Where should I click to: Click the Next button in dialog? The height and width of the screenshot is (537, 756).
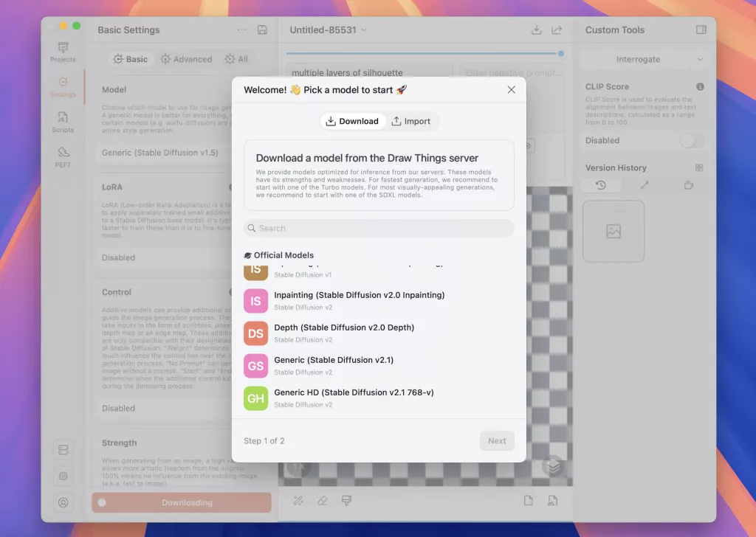pyautogui.click(x=497, y=440)
